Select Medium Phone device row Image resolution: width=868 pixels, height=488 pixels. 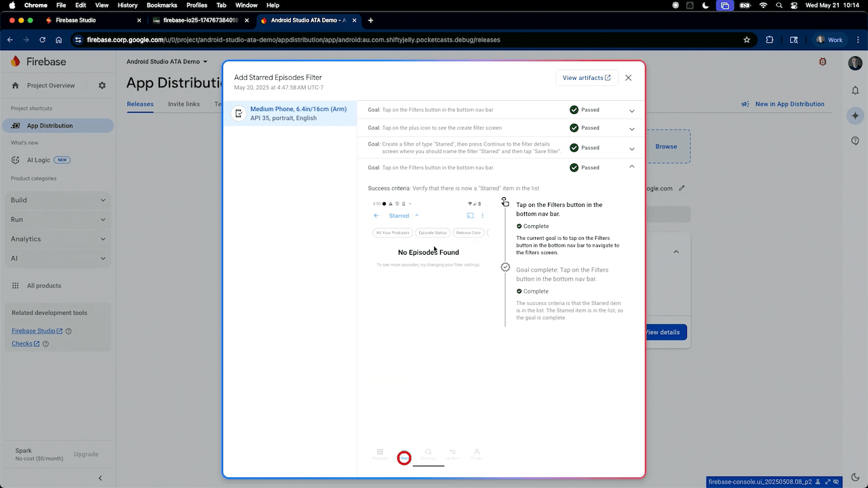290,113
